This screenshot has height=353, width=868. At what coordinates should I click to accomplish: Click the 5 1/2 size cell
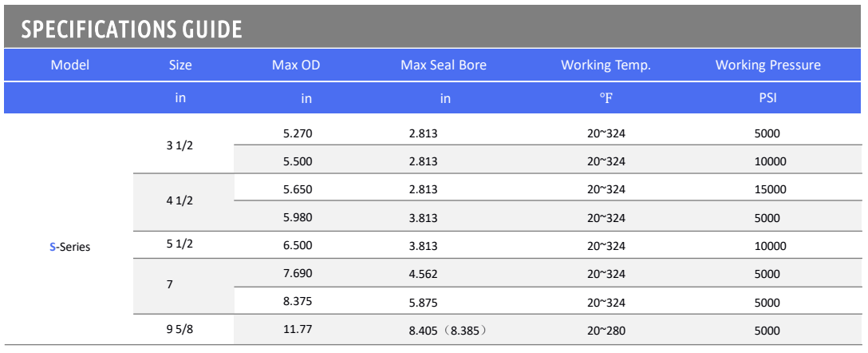point(180,244)
